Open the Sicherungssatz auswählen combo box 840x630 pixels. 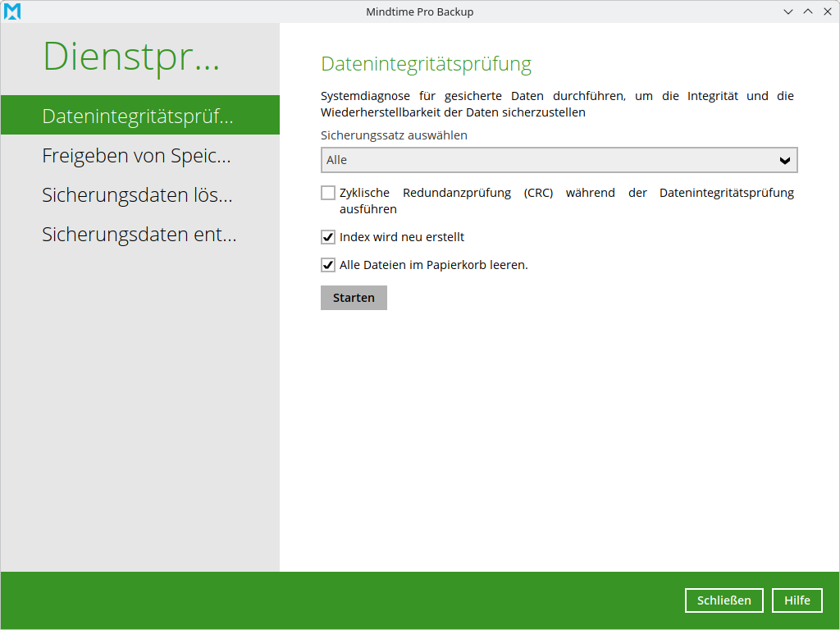(559, 160)
